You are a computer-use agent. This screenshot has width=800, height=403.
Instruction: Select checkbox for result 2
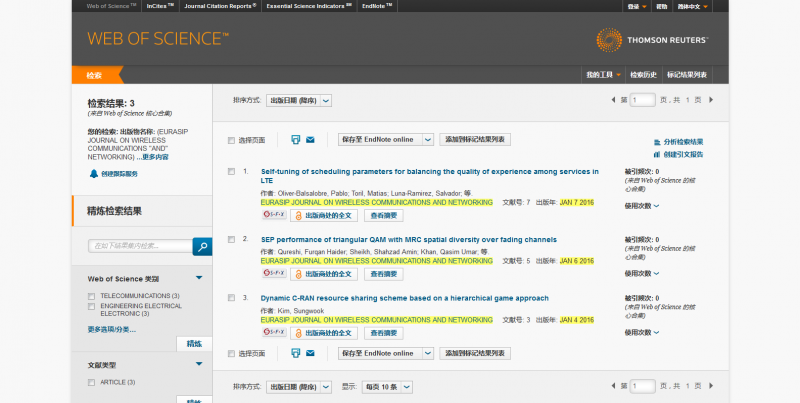click(231, 240)
